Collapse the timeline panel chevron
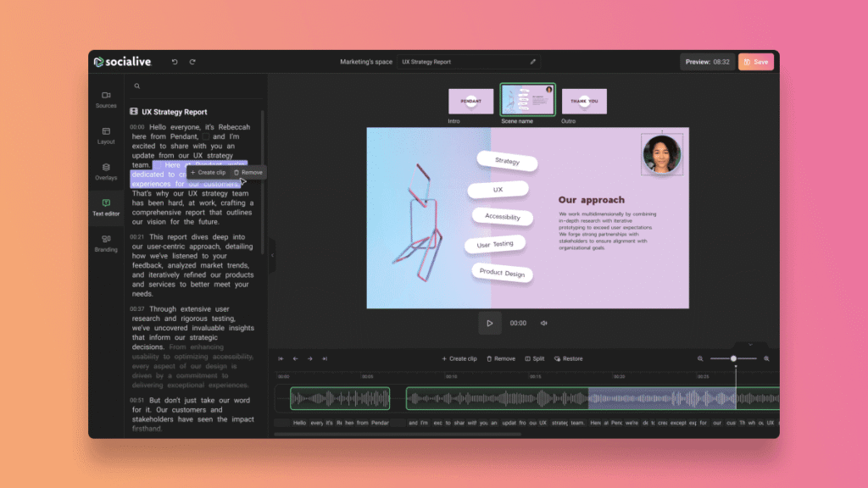Viewport: 868px width, 488px height. point(750,345)
